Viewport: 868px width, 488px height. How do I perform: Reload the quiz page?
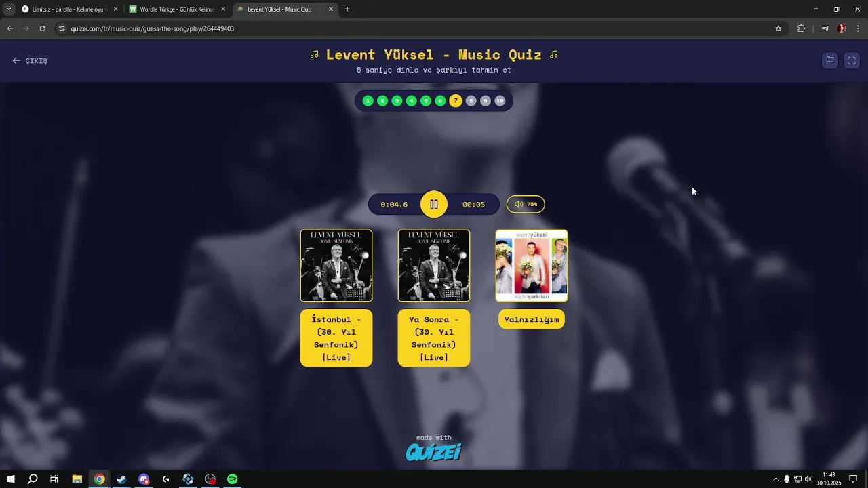pos(42,28)
